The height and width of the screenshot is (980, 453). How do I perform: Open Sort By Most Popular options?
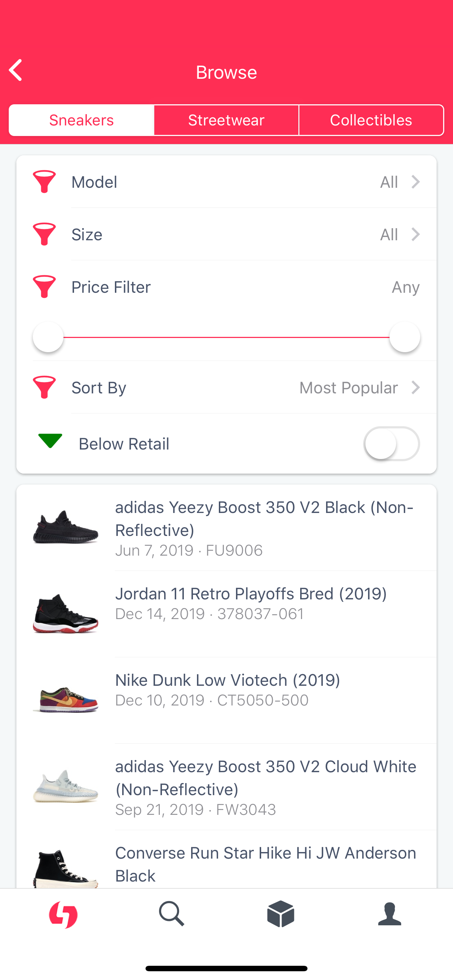point(359,388)
